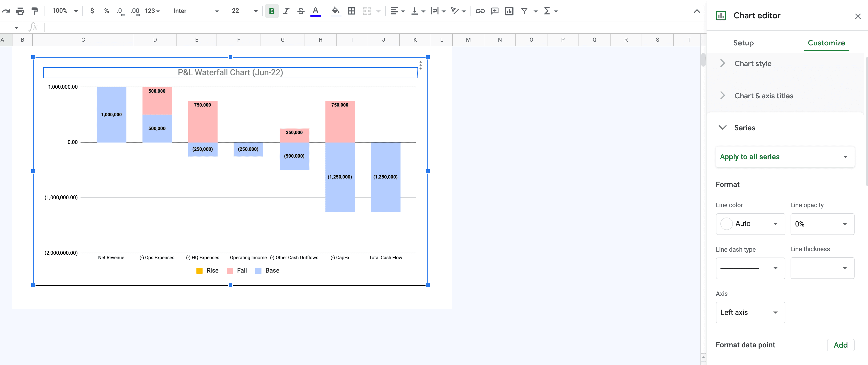Screen dimensions: 868x365
Task: Select Net Revenue bar in chart
Action: (112, 115)
